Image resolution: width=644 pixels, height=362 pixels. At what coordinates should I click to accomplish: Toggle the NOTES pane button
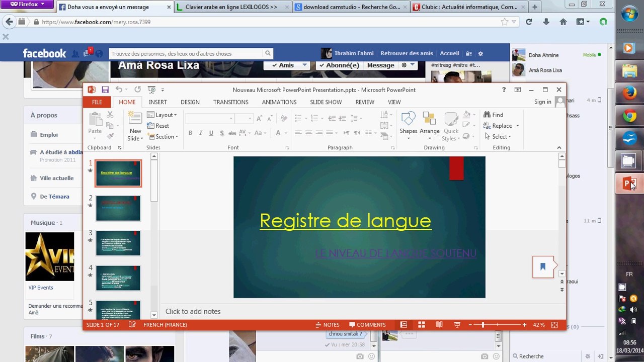tap(328, 325)
